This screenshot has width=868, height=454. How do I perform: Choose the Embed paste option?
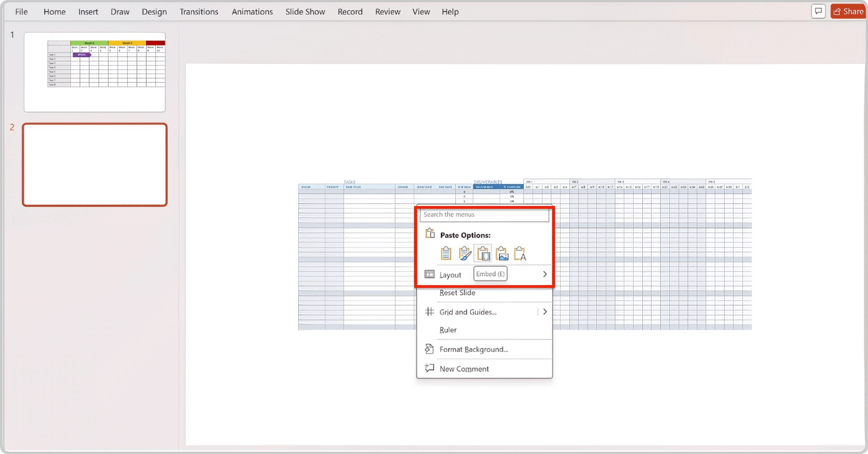483,253
